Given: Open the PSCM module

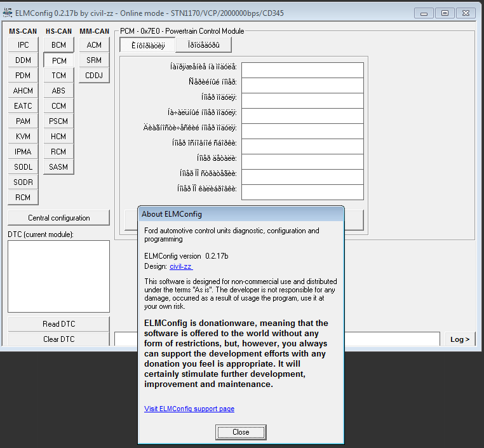Looking at the screenshot, I should click(58, 121).
